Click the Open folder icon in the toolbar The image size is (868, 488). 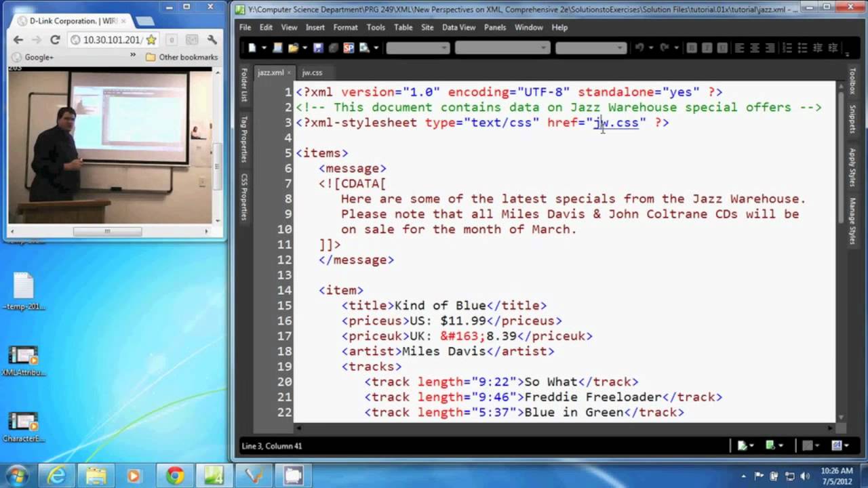pyautogui.click(x=294, y=47)
